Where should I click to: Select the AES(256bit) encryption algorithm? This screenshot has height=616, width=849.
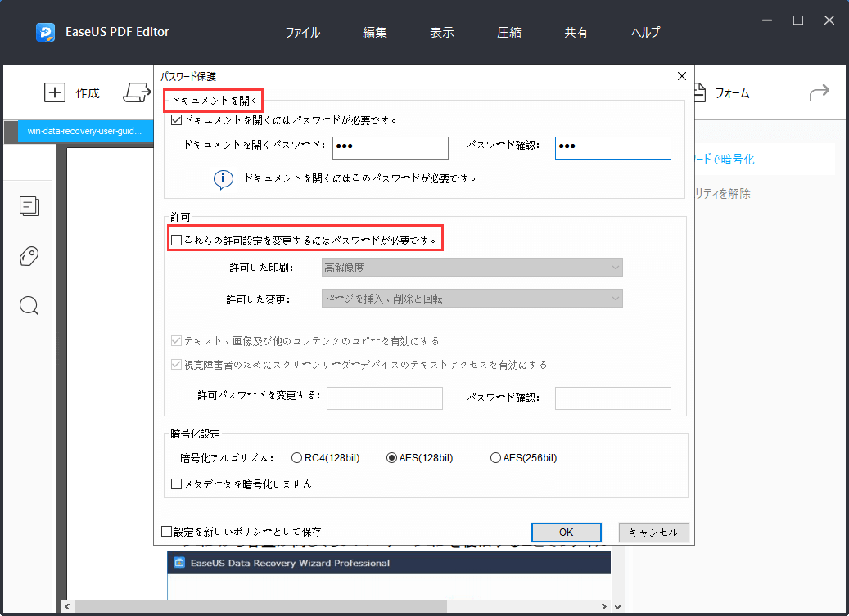[x=494, y=457]
